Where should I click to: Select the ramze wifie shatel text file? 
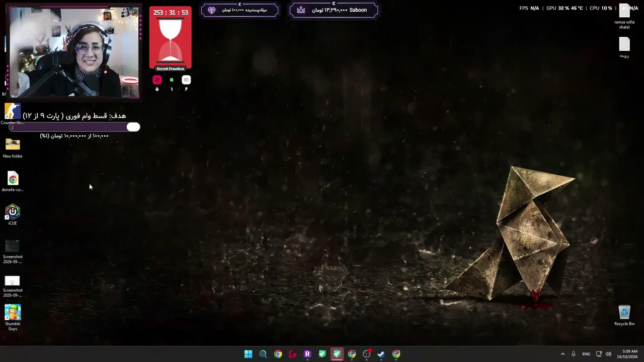pyautogui.click(x=624, y=17)
